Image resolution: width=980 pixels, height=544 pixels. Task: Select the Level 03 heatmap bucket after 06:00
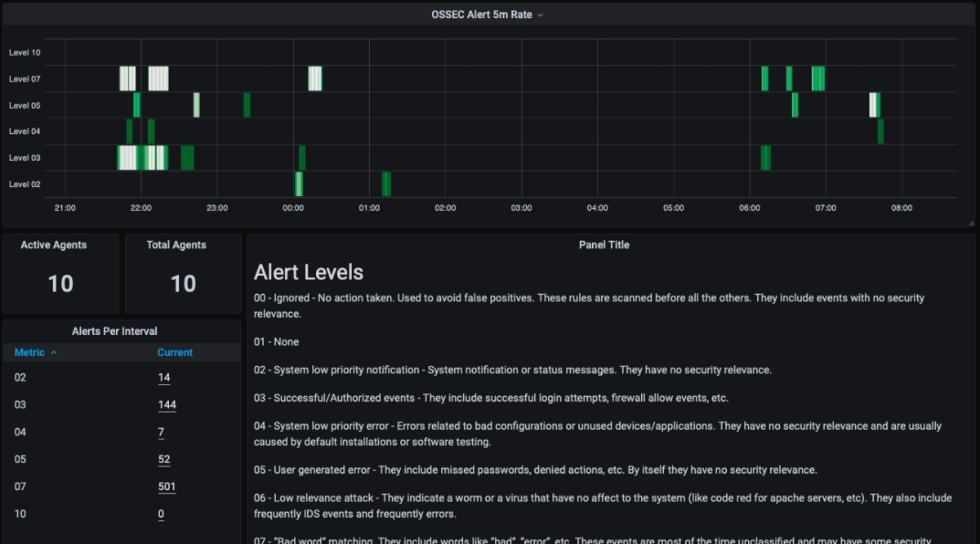point(765,158)
